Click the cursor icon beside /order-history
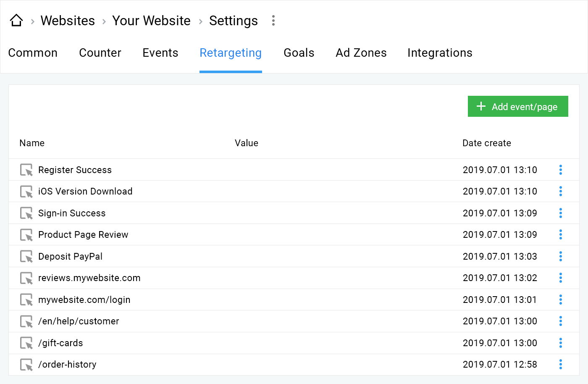The height and width of the screenshot is (384, 588). (26, 364)
